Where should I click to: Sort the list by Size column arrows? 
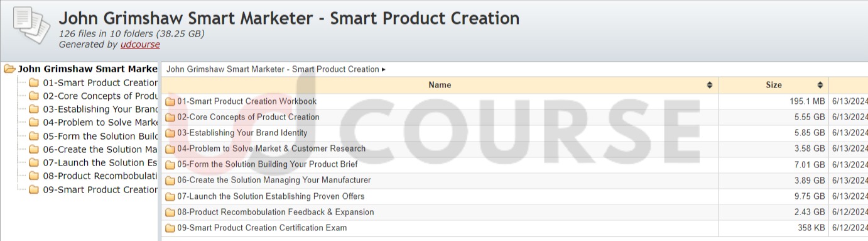[x=820, y=85]
